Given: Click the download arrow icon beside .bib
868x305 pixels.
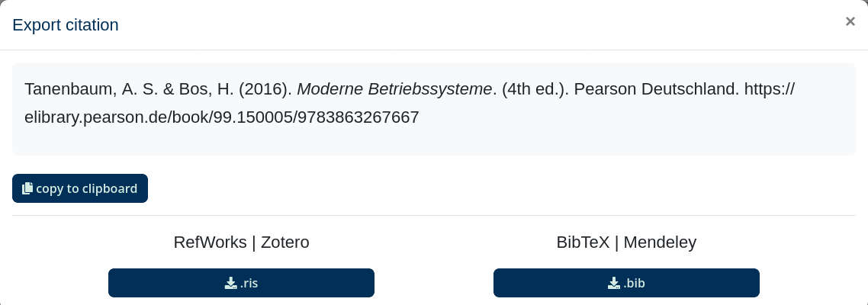Looking at the screenshot, I should (614, 283).
